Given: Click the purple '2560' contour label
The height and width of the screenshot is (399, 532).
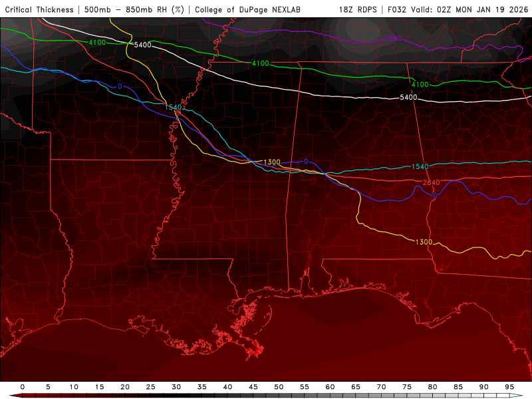Looking at the screenshot, I should pos(394,39).
